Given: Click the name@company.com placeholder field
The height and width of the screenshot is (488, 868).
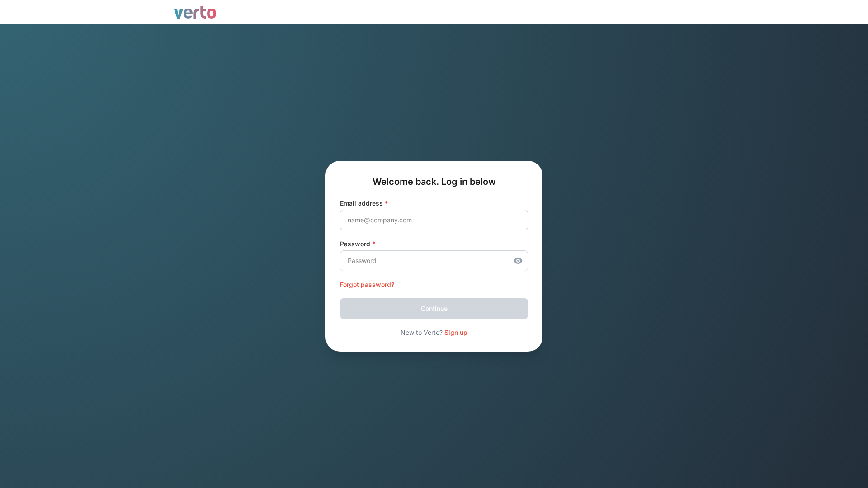Looking at the screenshot, I should [x=434, y=220].
